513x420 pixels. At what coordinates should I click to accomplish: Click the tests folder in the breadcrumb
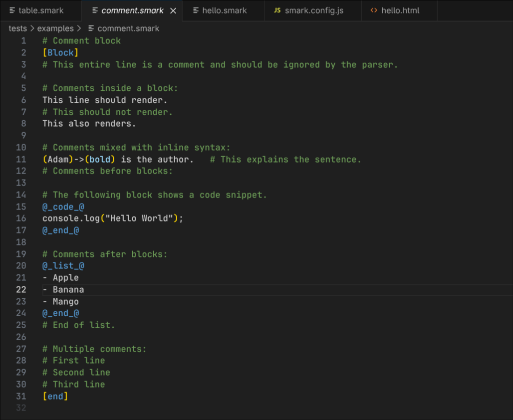coord(17,28)
